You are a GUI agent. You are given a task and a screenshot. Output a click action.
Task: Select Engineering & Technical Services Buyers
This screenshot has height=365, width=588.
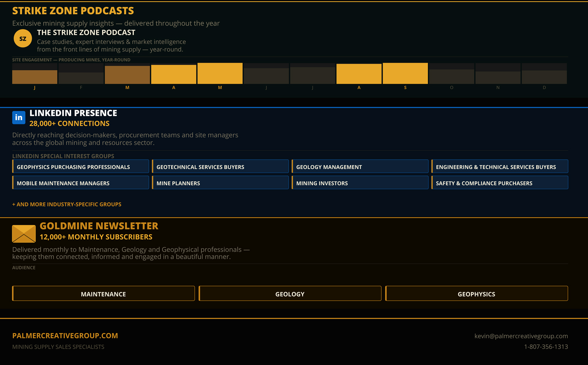pyautogui.click(x=500, y=167)
